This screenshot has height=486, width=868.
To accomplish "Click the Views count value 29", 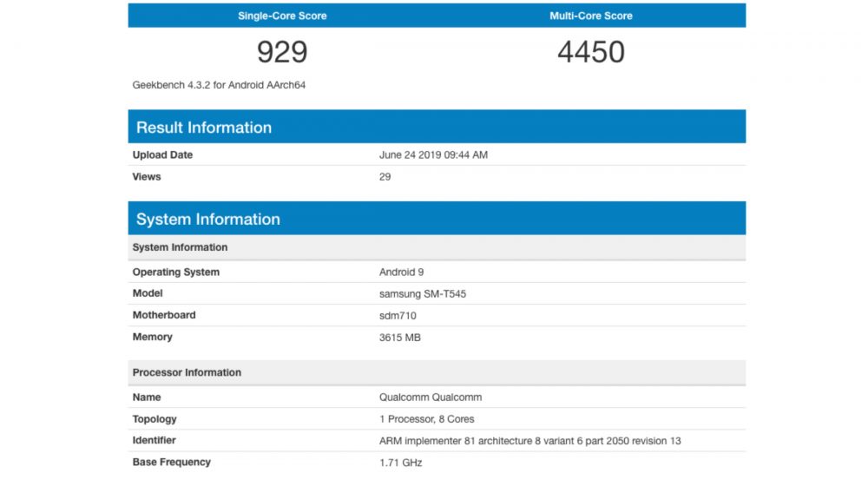I will point(385,177).
